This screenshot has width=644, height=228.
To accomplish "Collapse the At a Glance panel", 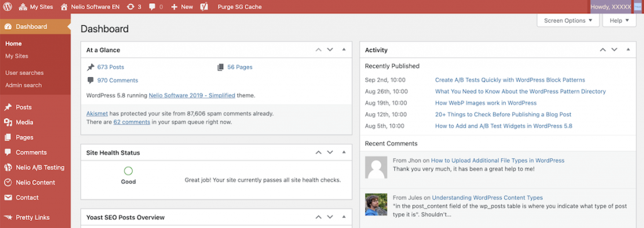I will 344,50.
